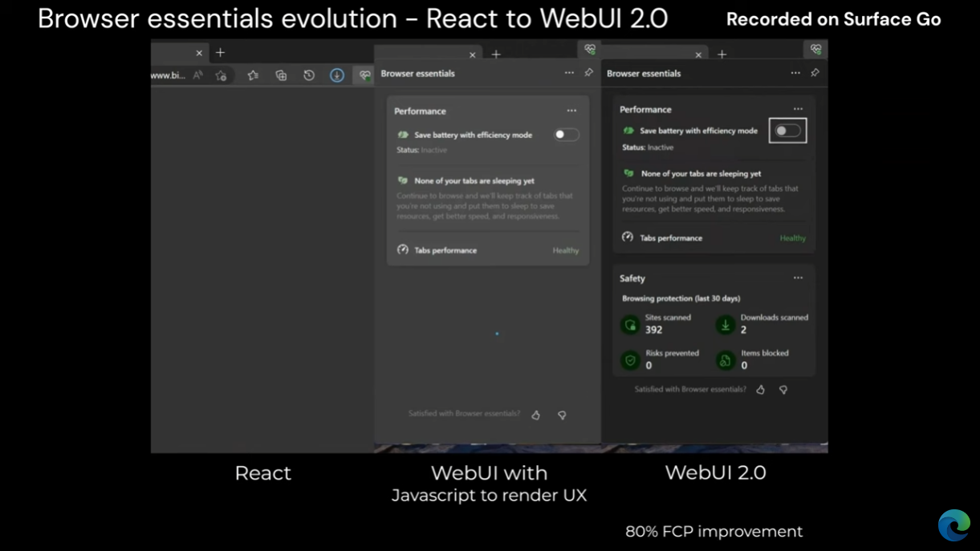Give thumbs up on Browser essentials feedback
Screen dimensions: 980x551
(x=760, y=389)
